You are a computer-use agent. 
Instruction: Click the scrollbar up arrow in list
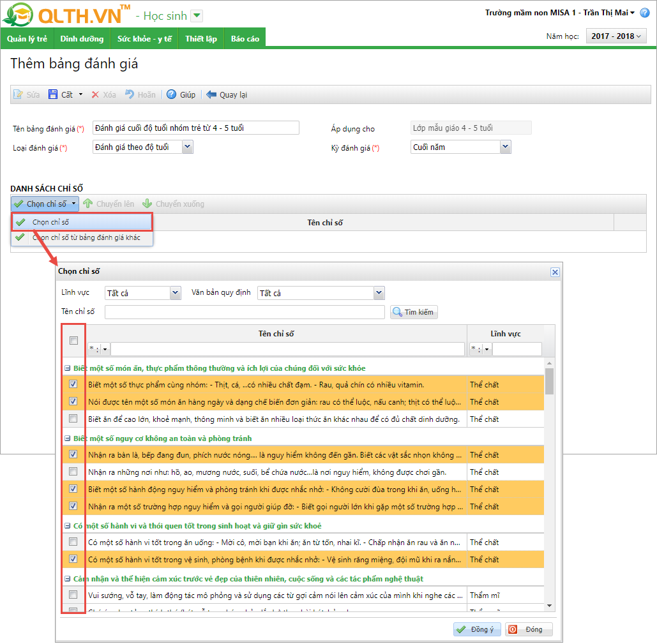[549, 363]
